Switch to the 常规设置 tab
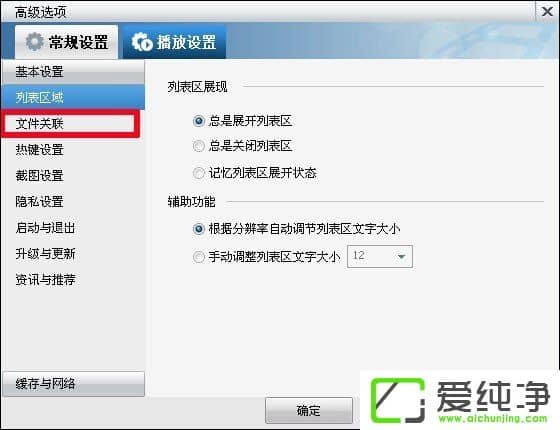The width and height of the screenshot is (560, 430). (66, 42)
